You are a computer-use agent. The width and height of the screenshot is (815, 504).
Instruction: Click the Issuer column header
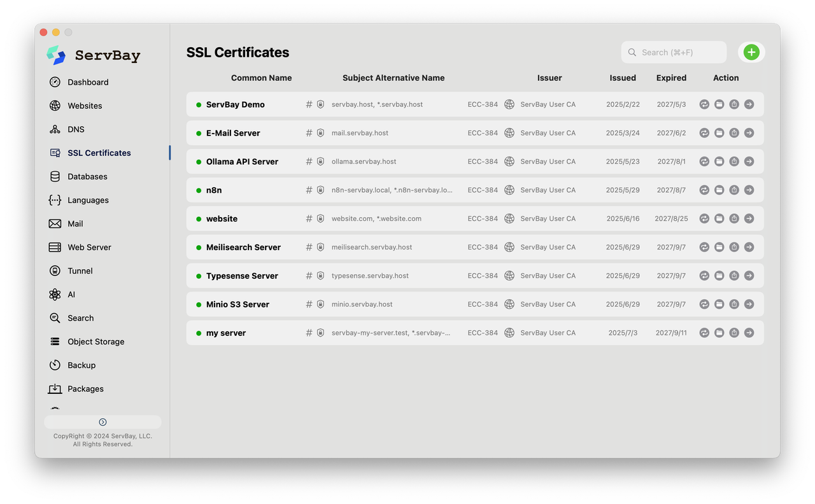point(549,78)
